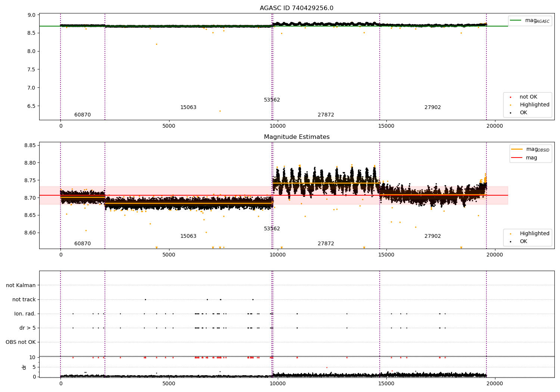Click OBSID label 60870 in the middle plot
Image resolution: width=560 pixels, height=392 pixels.
83,244
